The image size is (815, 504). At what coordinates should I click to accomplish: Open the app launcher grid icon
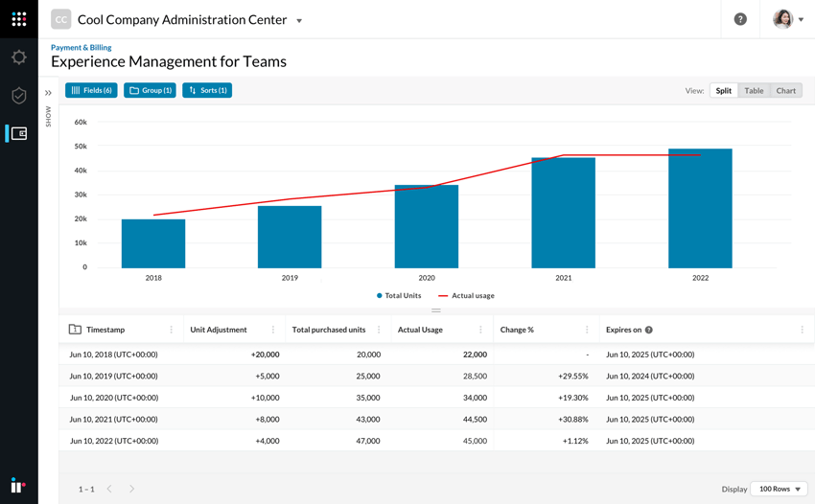click(x=18, y=19)
